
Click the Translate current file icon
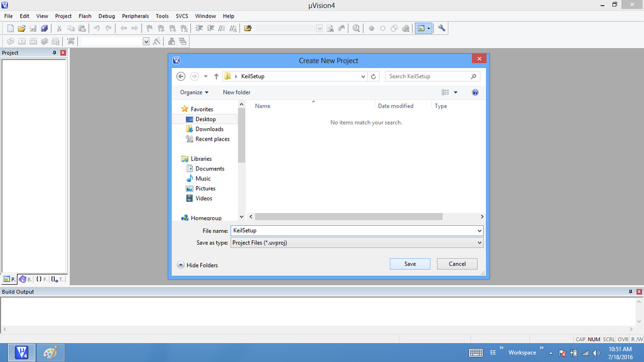click(x=11, y=41)
